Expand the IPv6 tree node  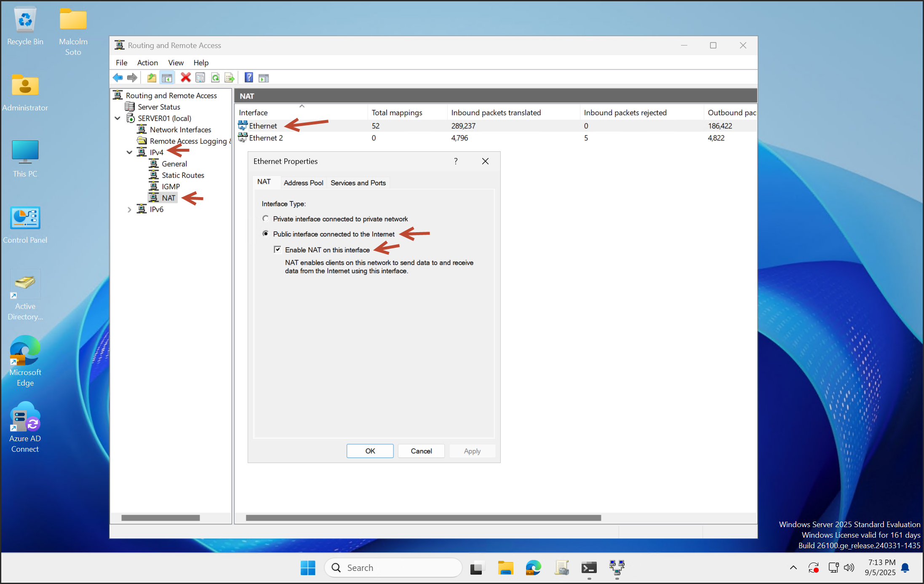click(129, 209)
